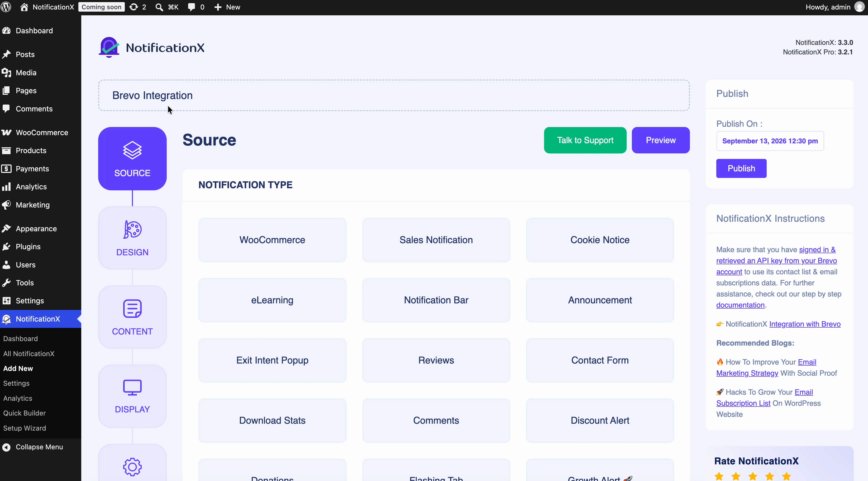Open the Content step document icon
The height and width of the screenshot is (481, 868).
point(132,308)
